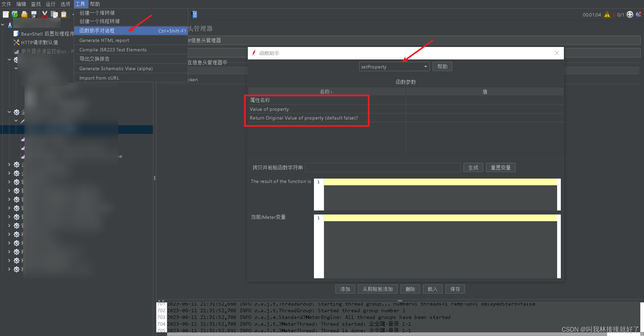Click the remote engines round status icon
The height and width of the screenshot is (336, 644).
(x=630, y=14)
